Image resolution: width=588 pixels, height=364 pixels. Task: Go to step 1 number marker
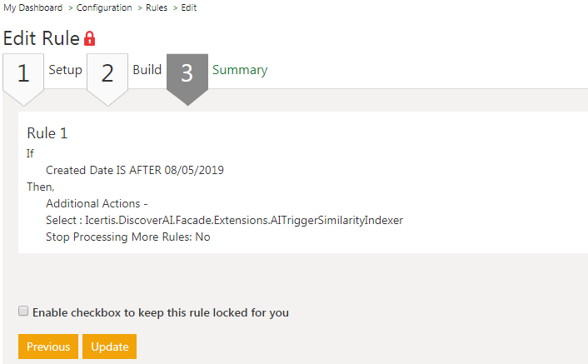(23, 74)
